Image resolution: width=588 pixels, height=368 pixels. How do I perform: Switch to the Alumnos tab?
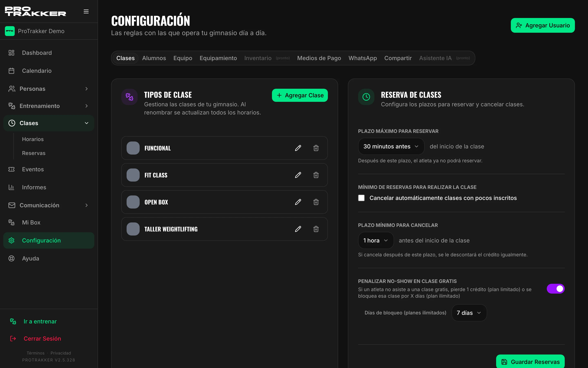154,58
